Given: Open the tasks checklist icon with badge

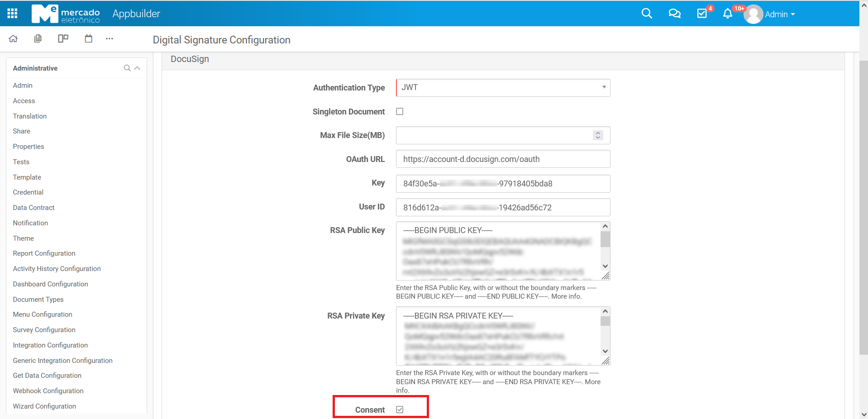Looking at the screenshot, I should 702,14.
